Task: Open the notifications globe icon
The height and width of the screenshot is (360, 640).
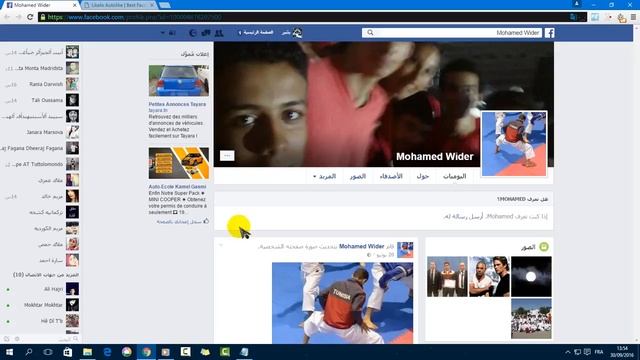Action: tap(193, 33)
